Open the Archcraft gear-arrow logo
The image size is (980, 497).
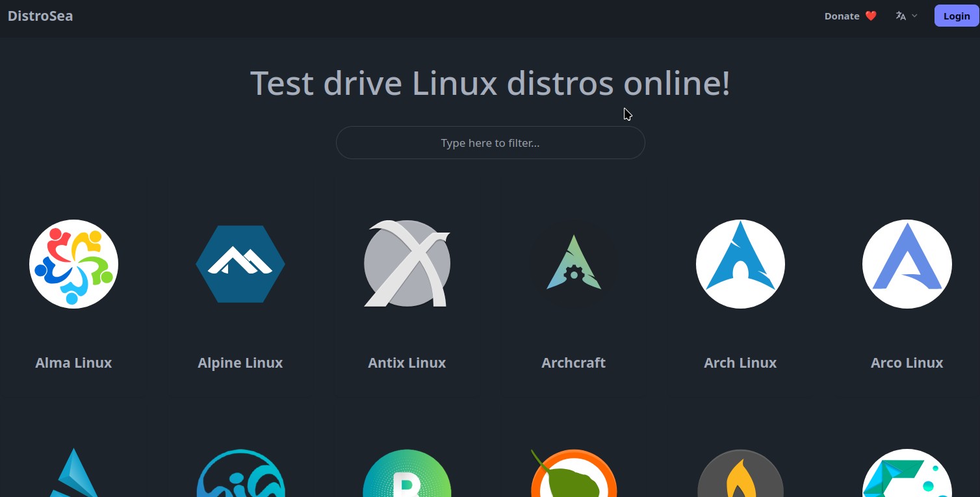coord(574,264)
